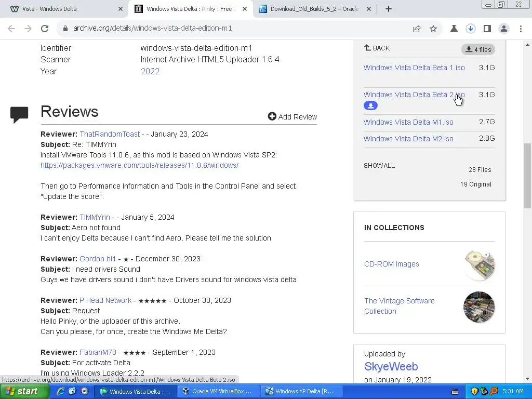Open the 2022 year link
532x399 pixels.
[150, 71]
